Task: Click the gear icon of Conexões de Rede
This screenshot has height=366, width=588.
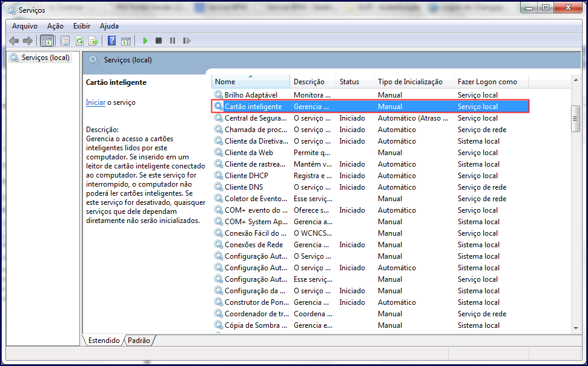Action: point(218,244)
